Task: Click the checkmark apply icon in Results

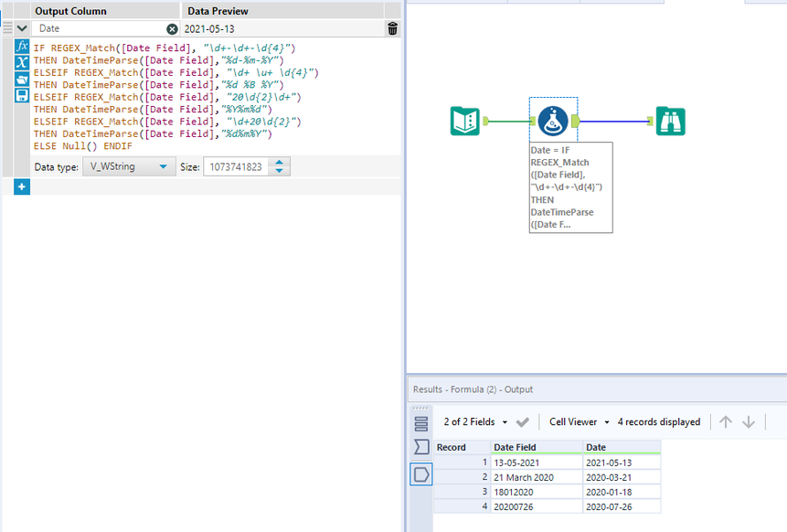Action: [x=523, y=422]
